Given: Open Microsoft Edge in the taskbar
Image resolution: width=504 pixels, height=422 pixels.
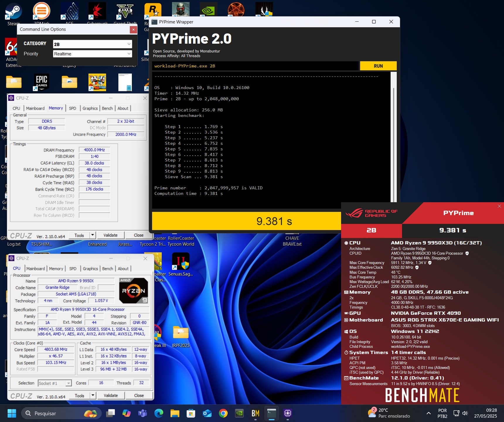Looking at the screenshot, I should pos(159,413).
